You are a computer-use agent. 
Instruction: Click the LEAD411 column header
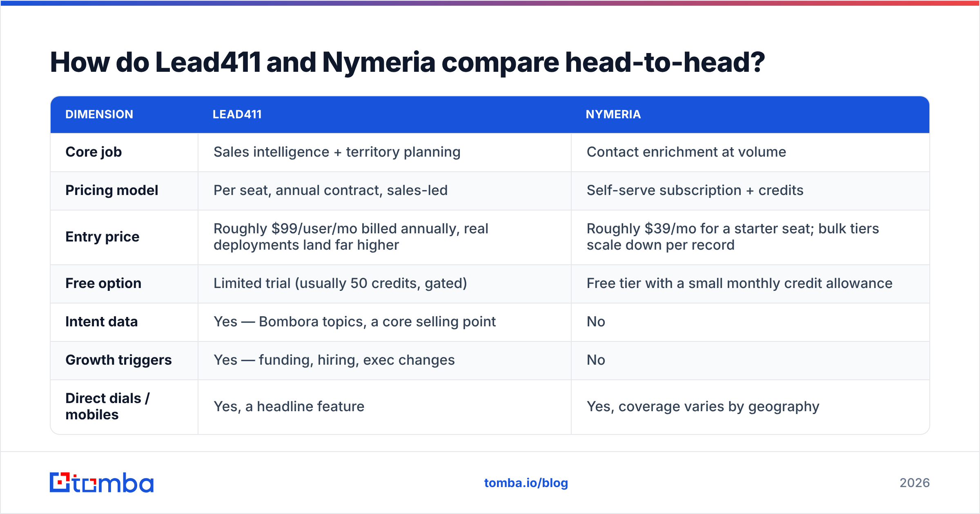(x=237, y=114)
